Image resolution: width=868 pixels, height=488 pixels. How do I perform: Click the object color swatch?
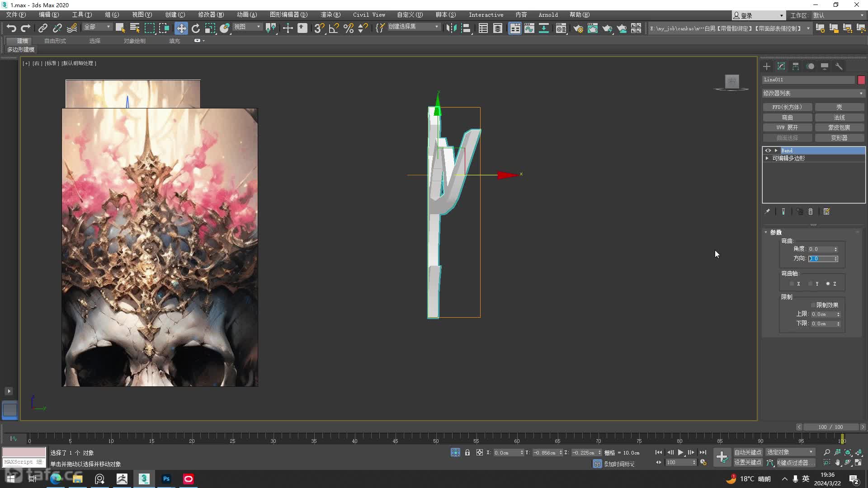(861, 80)
